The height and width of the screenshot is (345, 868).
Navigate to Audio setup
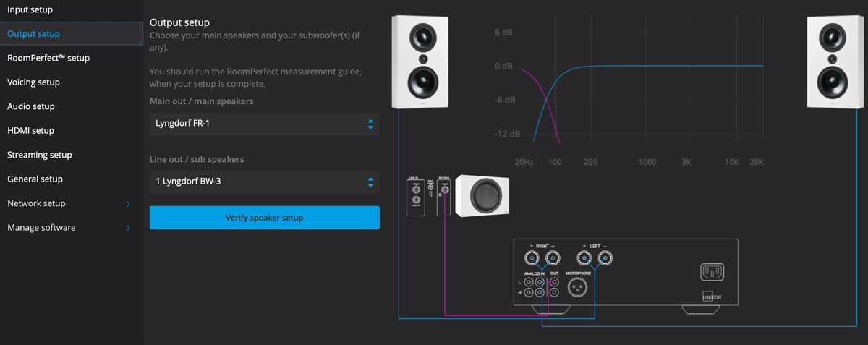point(31,106)
